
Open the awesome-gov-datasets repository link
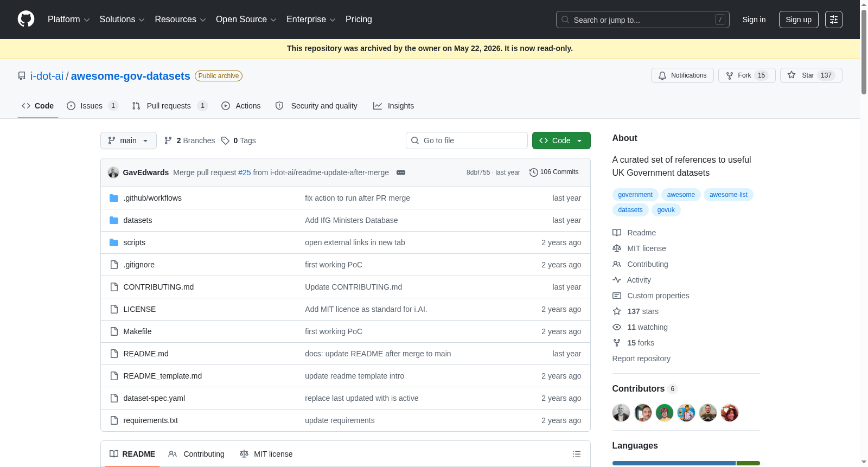pos(130,76)
